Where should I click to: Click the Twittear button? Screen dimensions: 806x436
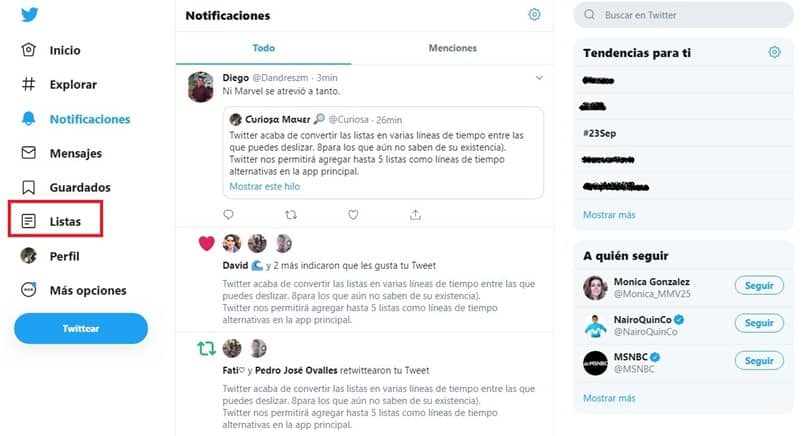click(x=81, y=328)
